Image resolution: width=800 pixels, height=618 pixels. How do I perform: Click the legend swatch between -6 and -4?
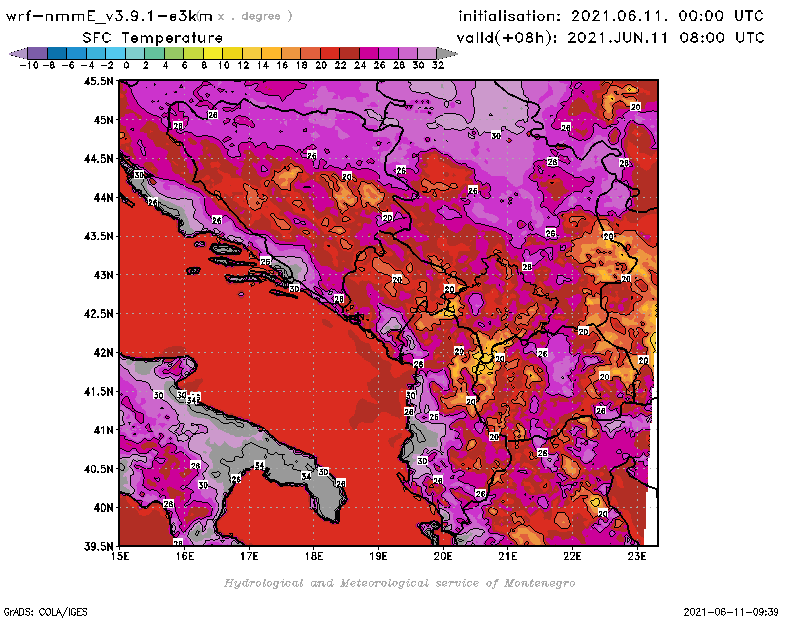click(x=77, y=53)
